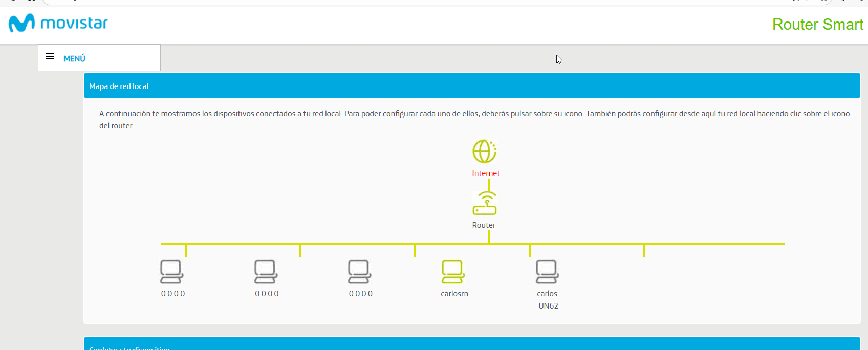Click the third 0.0.0.0 address label
The width and height of the screenshot is (868, 350).
point(361,294)
